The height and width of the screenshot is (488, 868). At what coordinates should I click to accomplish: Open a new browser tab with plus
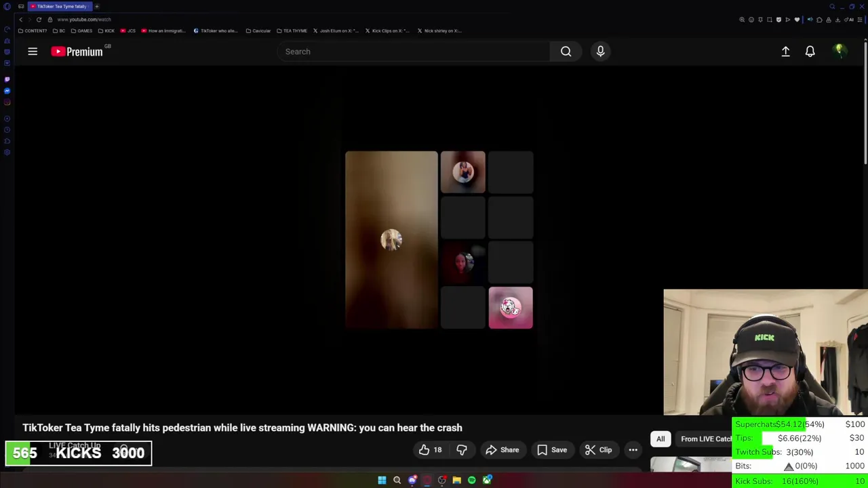97,6
